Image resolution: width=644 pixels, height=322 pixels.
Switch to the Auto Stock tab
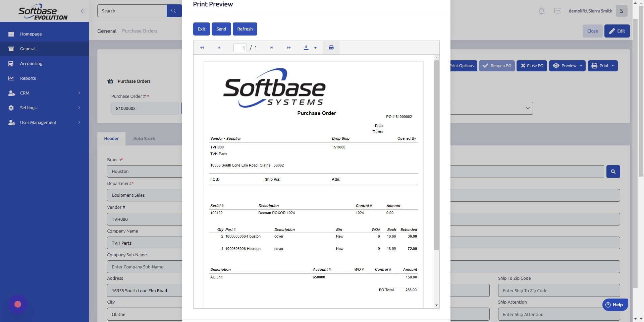coord(144,138)
